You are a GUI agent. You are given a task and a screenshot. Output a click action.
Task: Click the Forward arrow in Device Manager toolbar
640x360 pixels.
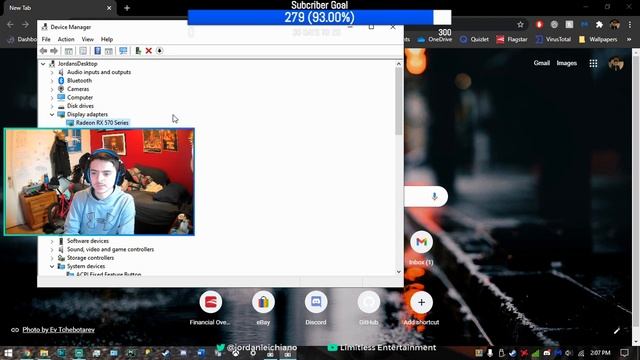pyautogui.click(x=54, y=51)
